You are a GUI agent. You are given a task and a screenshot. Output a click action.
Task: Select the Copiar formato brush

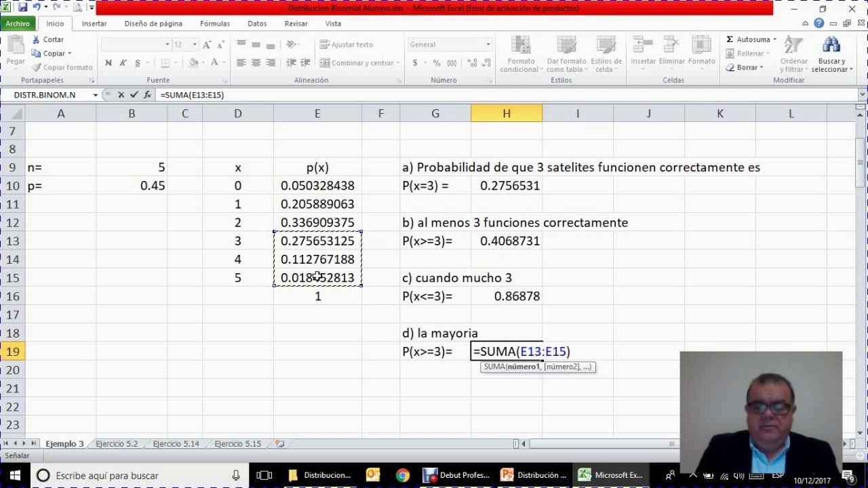pos(62,67)
